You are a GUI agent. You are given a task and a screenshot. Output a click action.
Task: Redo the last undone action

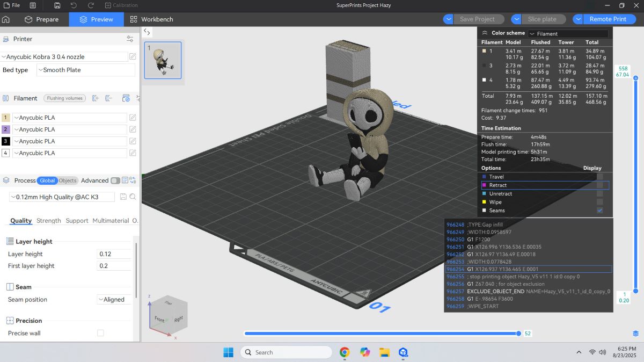[91, 5]
